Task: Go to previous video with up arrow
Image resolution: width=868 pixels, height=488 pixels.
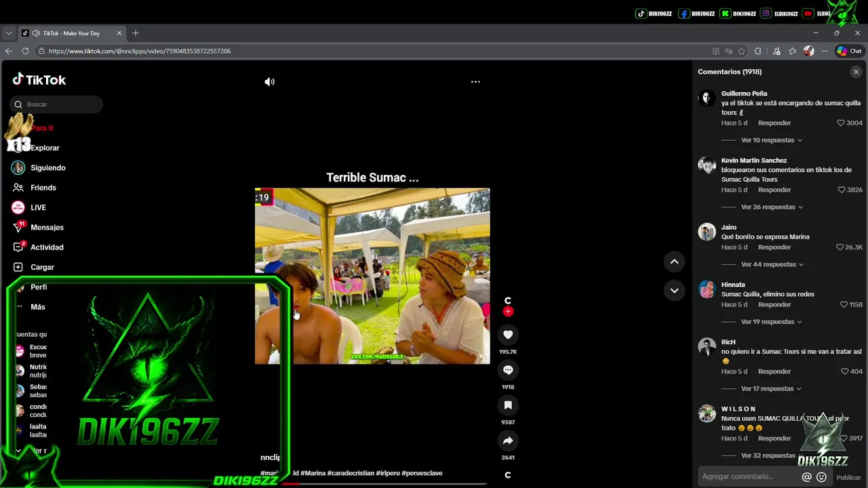Action: [674, 262]
